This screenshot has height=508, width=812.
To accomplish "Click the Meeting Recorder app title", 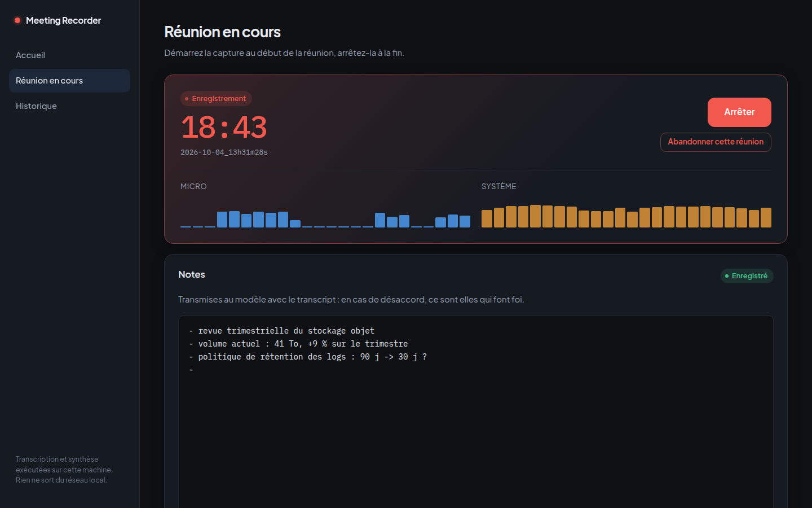I will (x=64, y=20).
